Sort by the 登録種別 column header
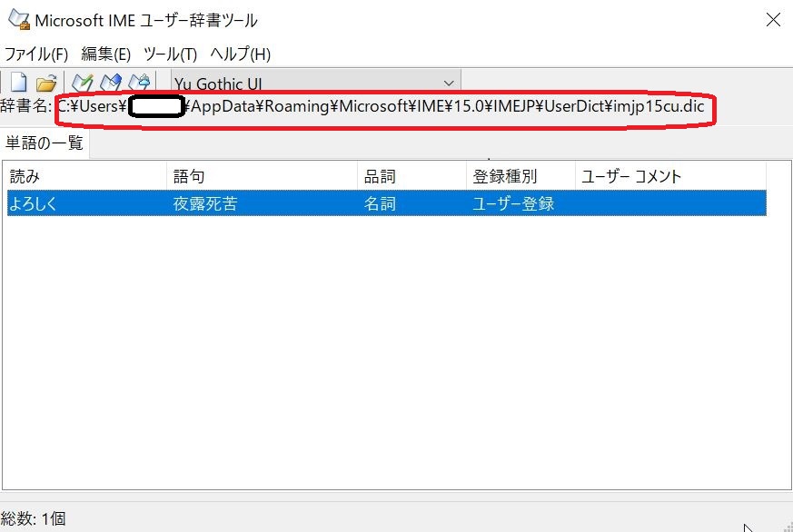This screenshot has height=532, width=793. tap(520, 176)
